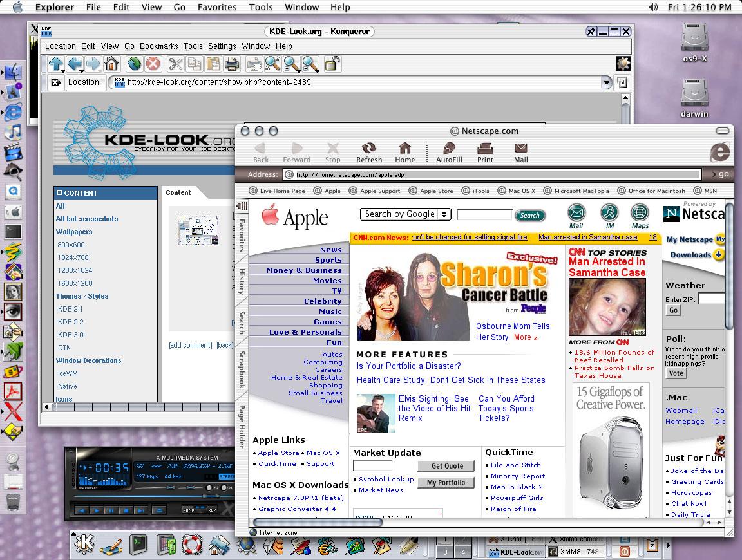Screen dimensions: 742x560
Task: Toggle the Scrapbook side tab in Explorer
Action: (242, 369)
